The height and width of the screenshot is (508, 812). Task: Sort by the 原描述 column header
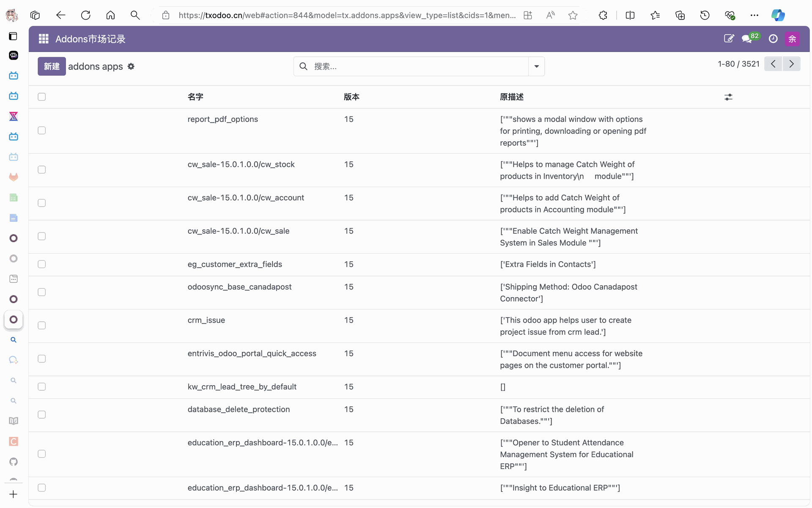[x=512, y=97]
